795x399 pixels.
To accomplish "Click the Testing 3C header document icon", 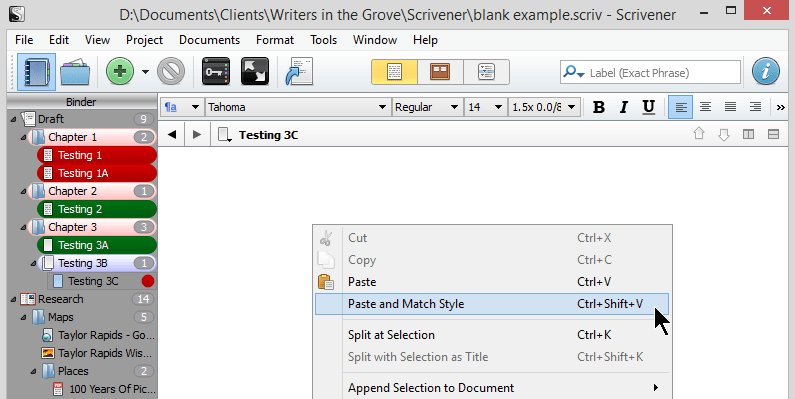I will click(x=225, y=135).
